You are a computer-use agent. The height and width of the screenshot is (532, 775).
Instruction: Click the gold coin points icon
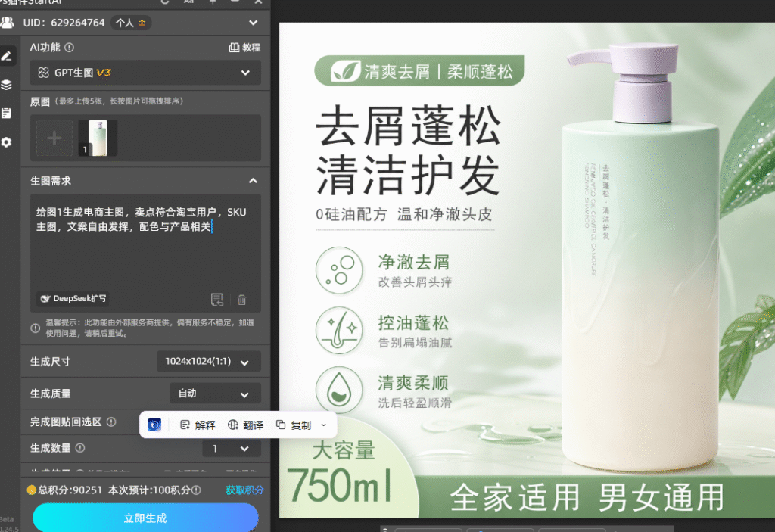[32, 490]
